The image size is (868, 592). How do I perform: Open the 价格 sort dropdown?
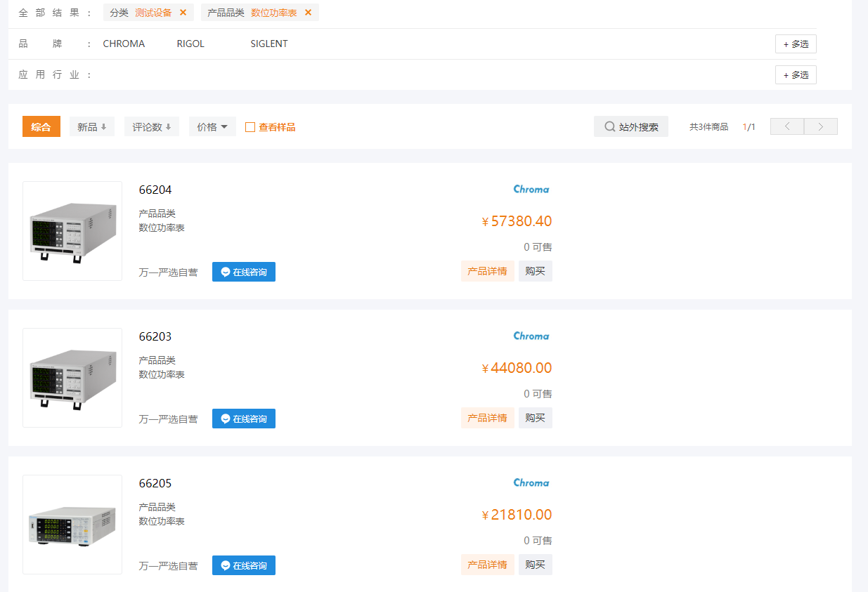(x=212, y=127)
